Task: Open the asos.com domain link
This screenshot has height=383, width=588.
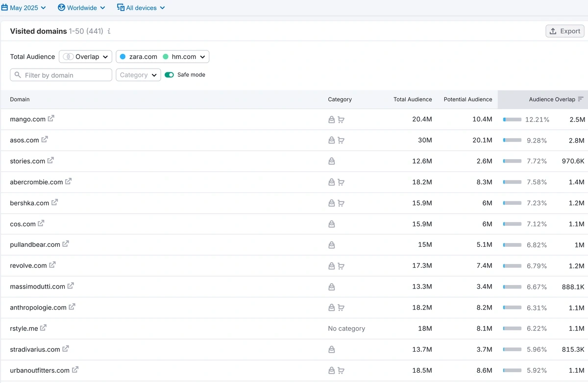Action: click(24, 140)
